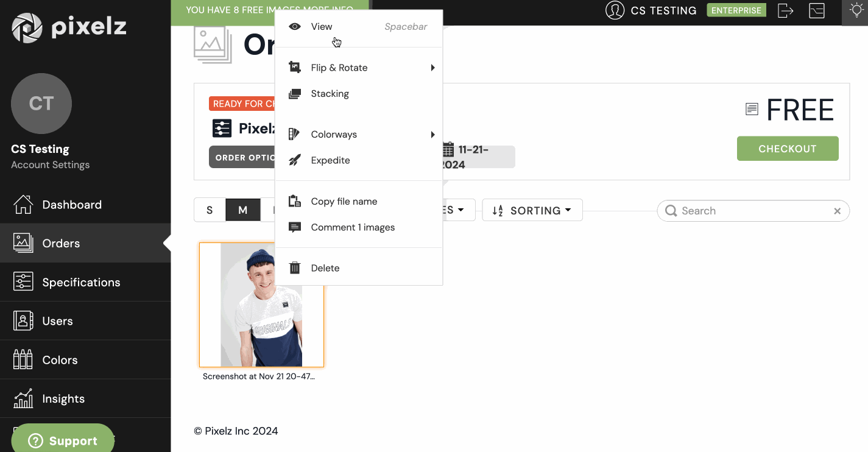Click the CHECKOUT button
Image resolution: width=868 pixels, height=452 pixels.
[x=788, y=148]
